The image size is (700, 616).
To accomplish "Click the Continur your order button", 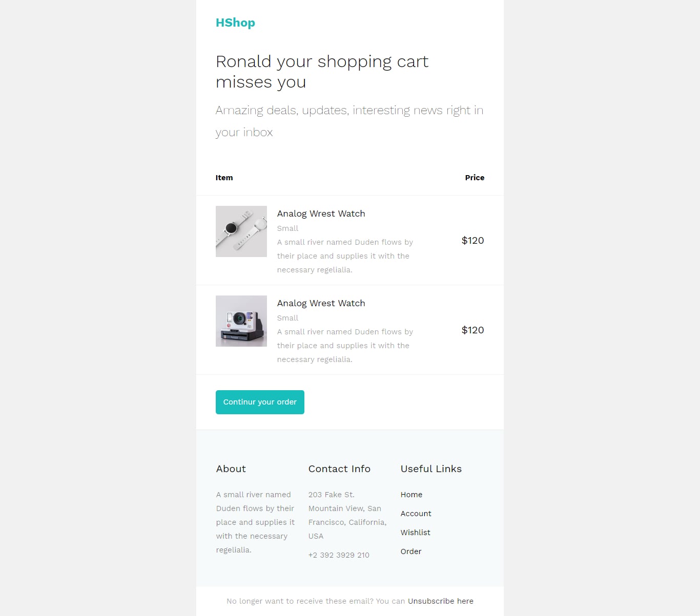I will pos(260,402).
